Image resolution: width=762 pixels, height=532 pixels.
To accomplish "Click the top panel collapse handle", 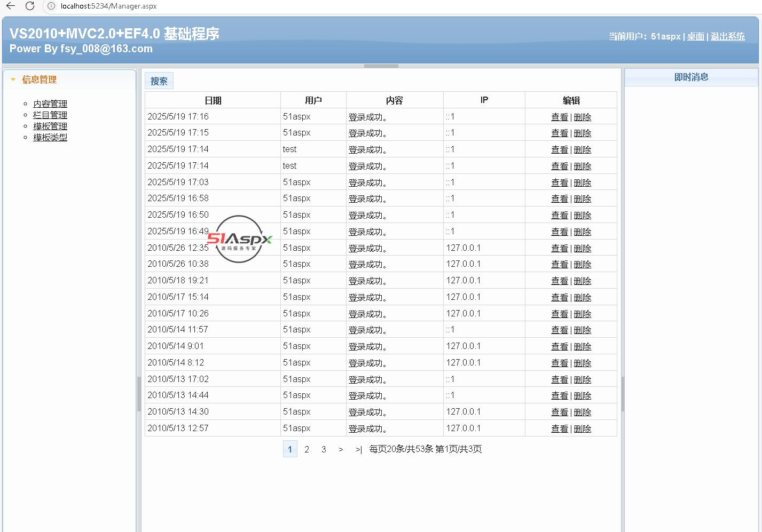I will tap(381, 66).
